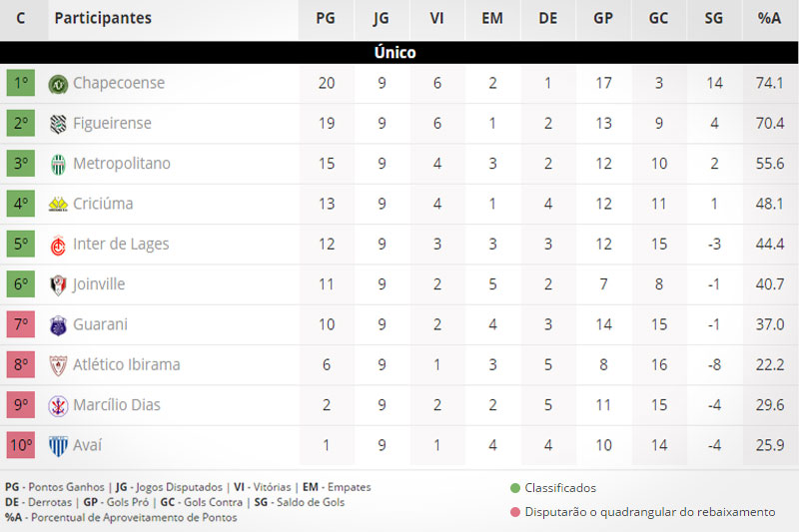799x532 pixels.
Task: Click the Atlético Ibirama crest icon
Action: (58, 365)
